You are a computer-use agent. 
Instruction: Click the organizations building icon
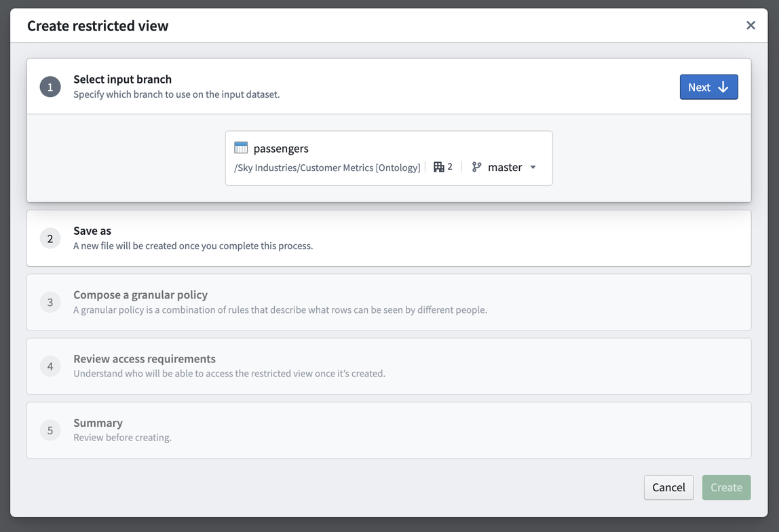coord(438,167)
